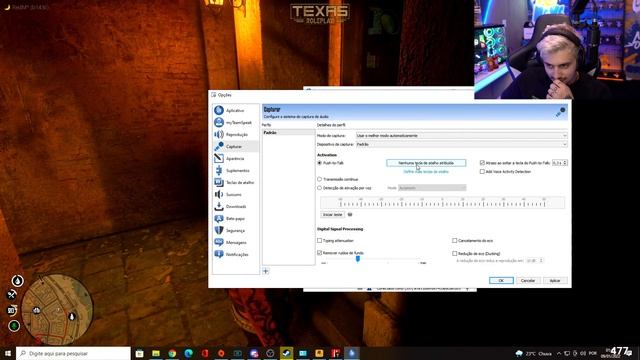Click the Iniciar teste button
This screenshot has width=640, height=360.
click(333, 215)
